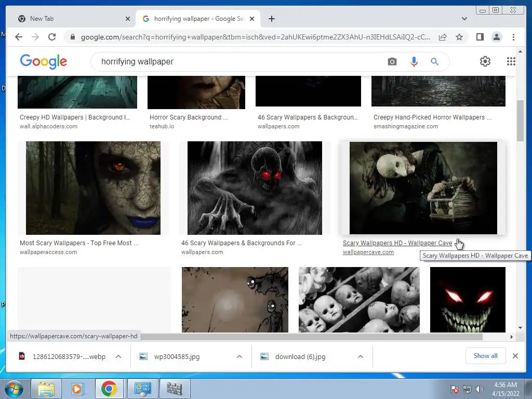Open the cracked-face woman wallpaper thumbnail
Screen dimensions: 532x399
(94, 188)
